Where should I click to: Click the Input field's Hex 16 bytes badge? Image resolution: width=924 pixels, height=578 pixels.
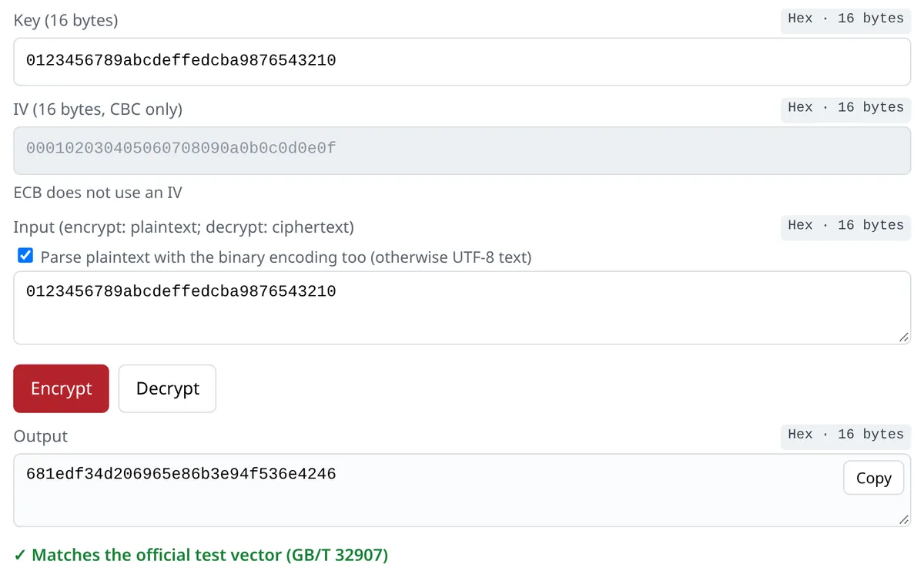pos(845,226)
